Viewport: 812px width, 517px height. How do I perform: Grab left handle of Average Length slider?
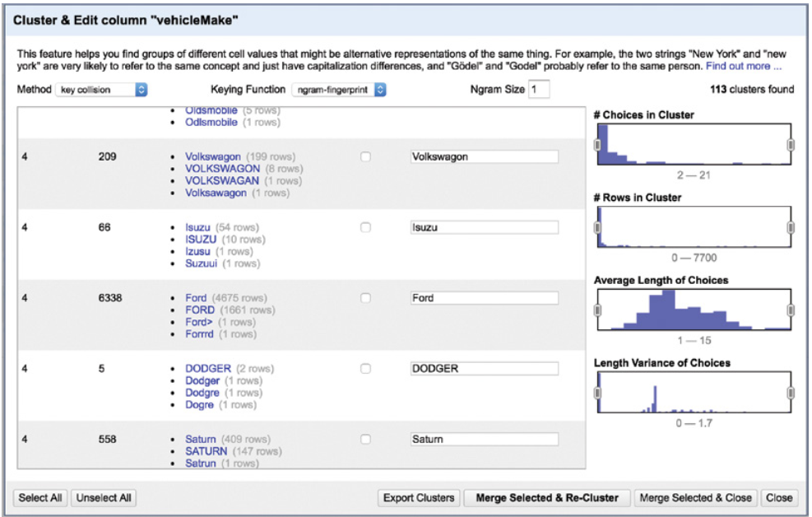(x=597, y=310)
